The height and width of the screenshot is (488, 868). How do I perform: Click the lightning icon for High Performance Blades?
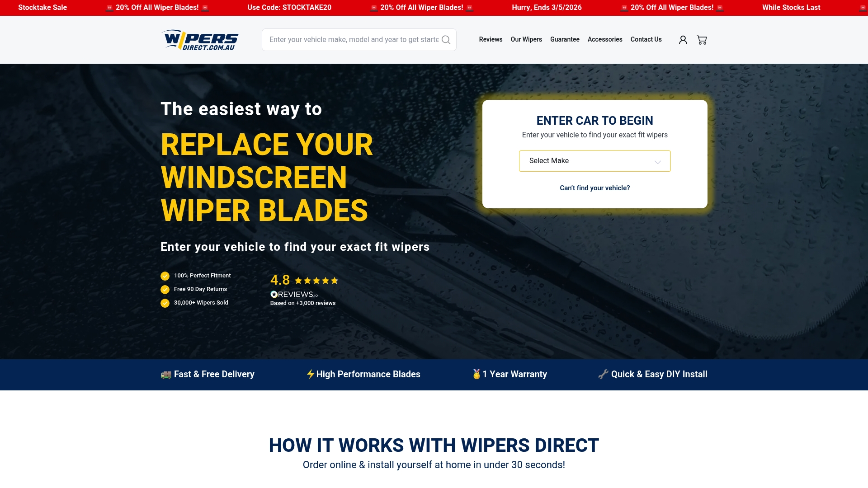pyautogui.click(x=310, y=374)
